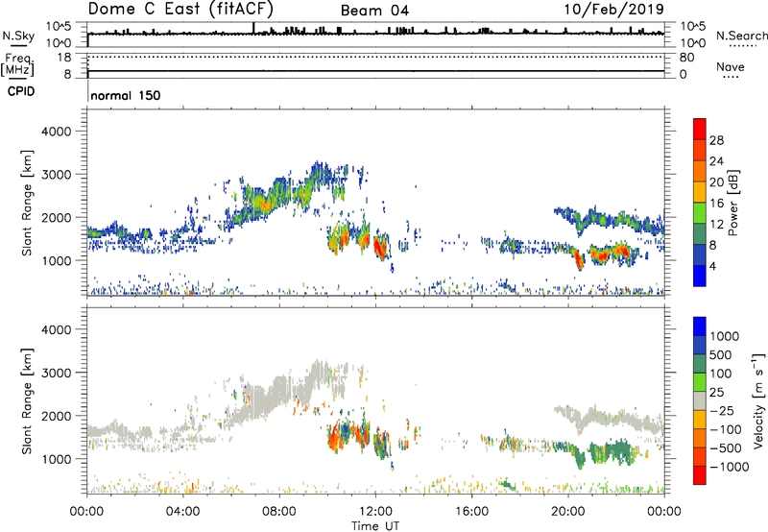The width and height of the screenshot is (768, 532).
Task: Click the 16:00 time tick label
Action: point(471,512)
